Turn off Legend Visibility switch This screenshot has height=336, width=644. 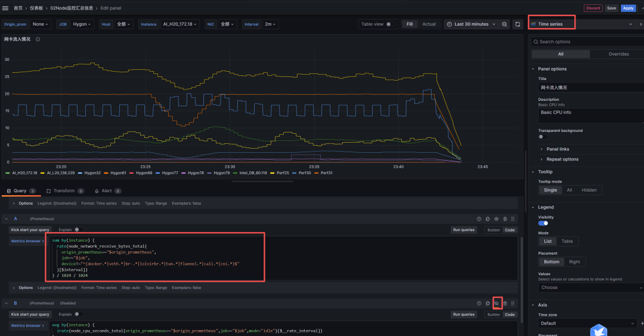[x=543, y=223]
